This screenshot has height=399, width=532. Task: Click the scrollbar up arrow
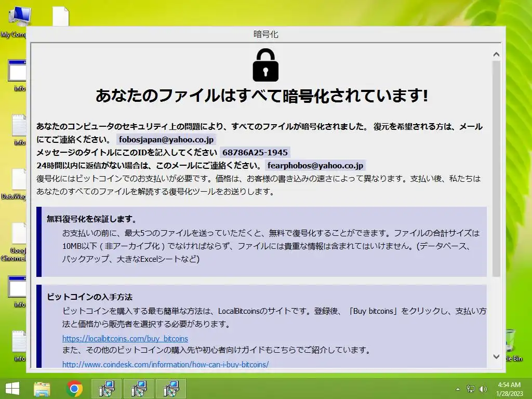click(x=496, y=54)
